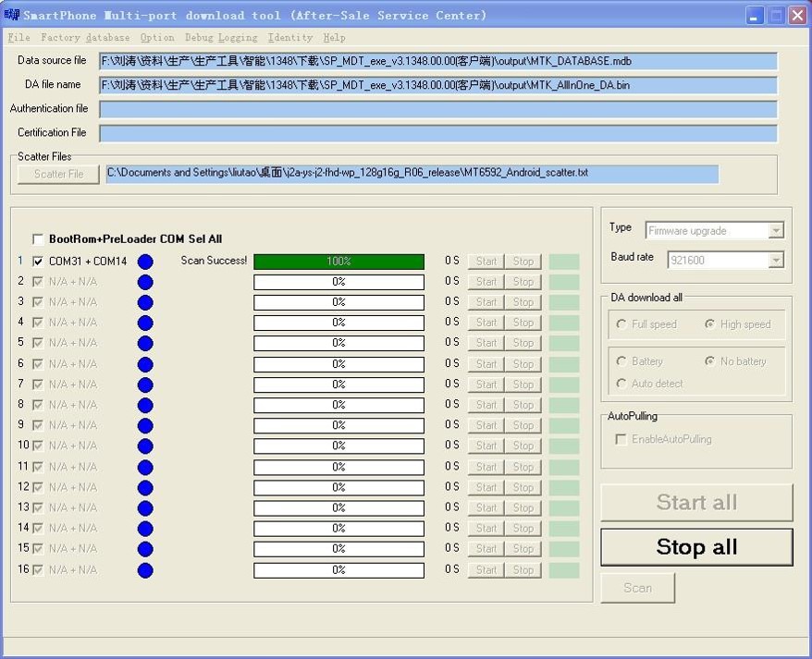Open the Help menu
Viewport: 812px width, 659px height.
pos(335,38)
